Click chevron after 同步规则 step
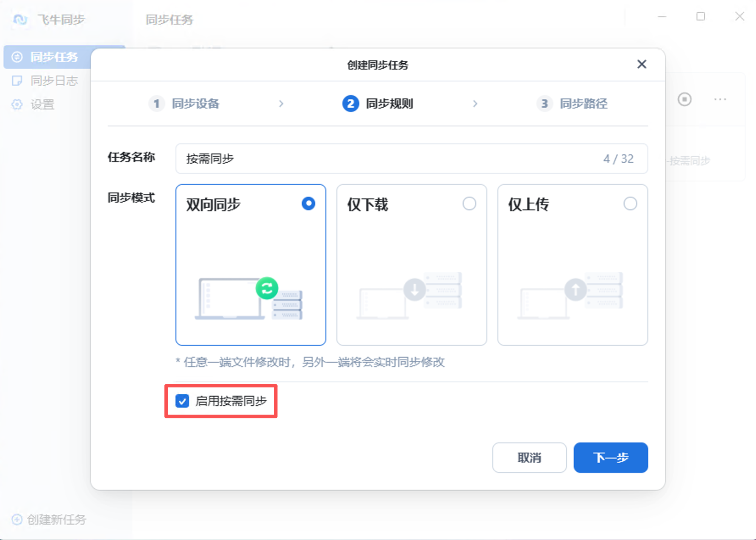This screenshot has width=756, height=540. [x=475, y=104]
